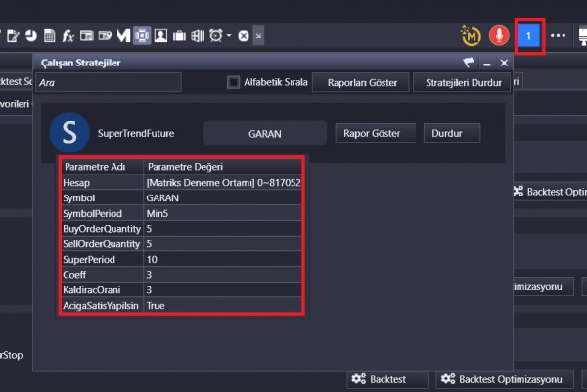This screenshot has width=587, height=392.
Task: Open the three-dots more menu
Action: pos(558,36)
